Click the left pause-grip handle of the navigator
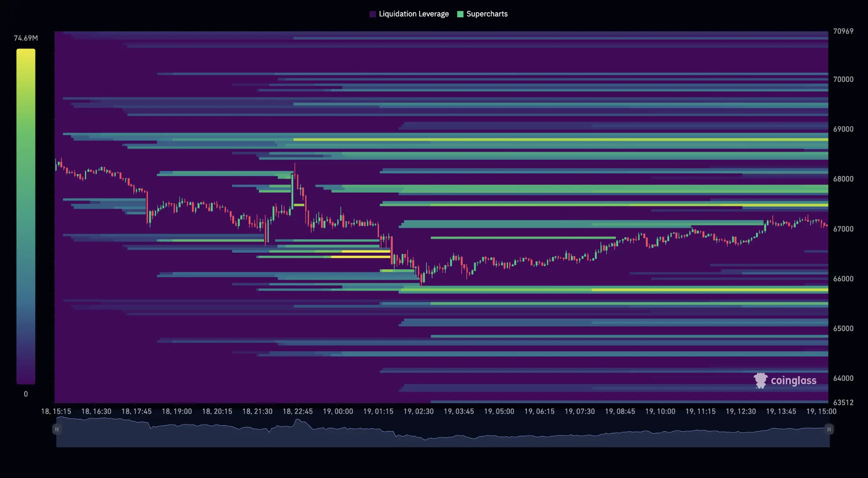 (x=57, y=429)
